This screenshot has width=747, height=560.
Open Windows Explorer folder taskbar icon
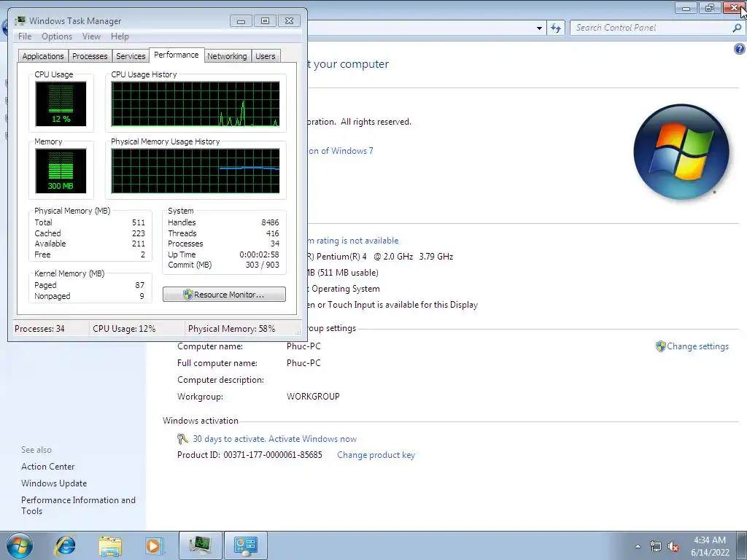point(110,545)
